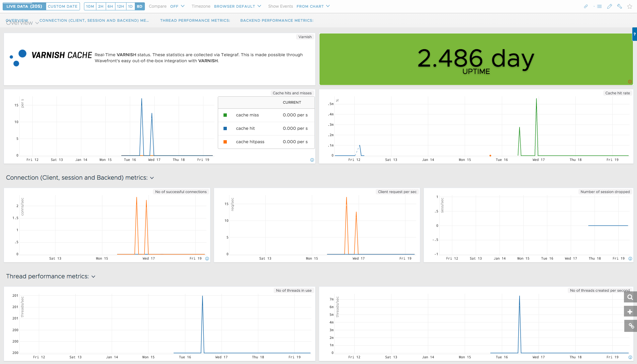Click the blue cache hit legend swatch

pos(225,128)
